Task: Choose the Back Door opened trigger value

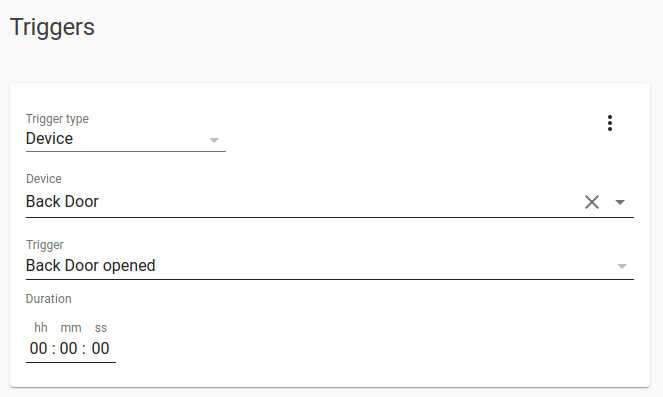Action: [90, 266]
